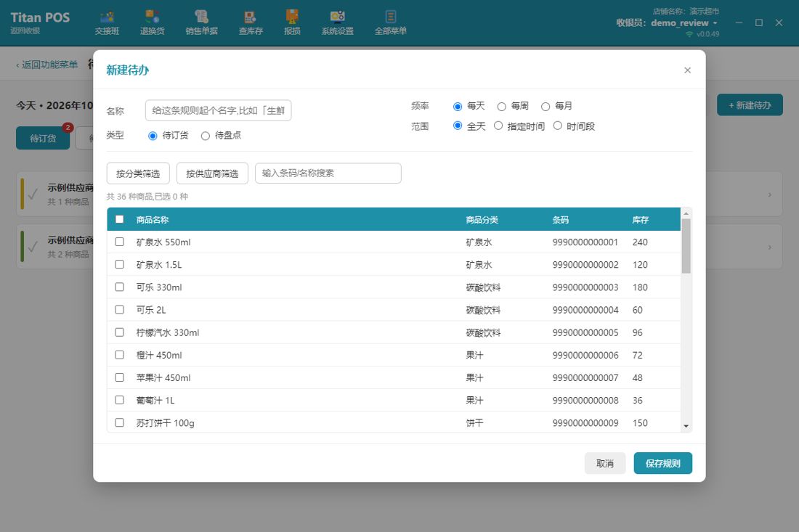Check the 葡萄汁 1L row checkbox
Screen dimensions: 799x532
point(119,400)
